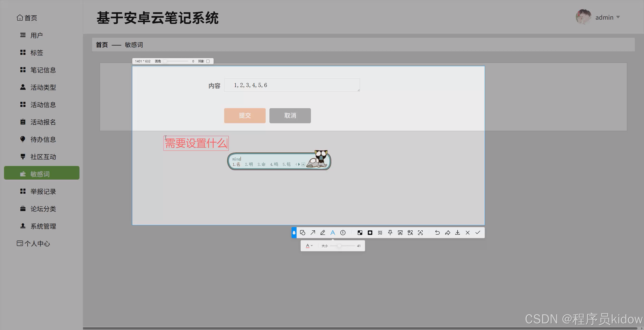Download and save the screenshot
This screenshot has width=644, height=330.
pos(458,233)
